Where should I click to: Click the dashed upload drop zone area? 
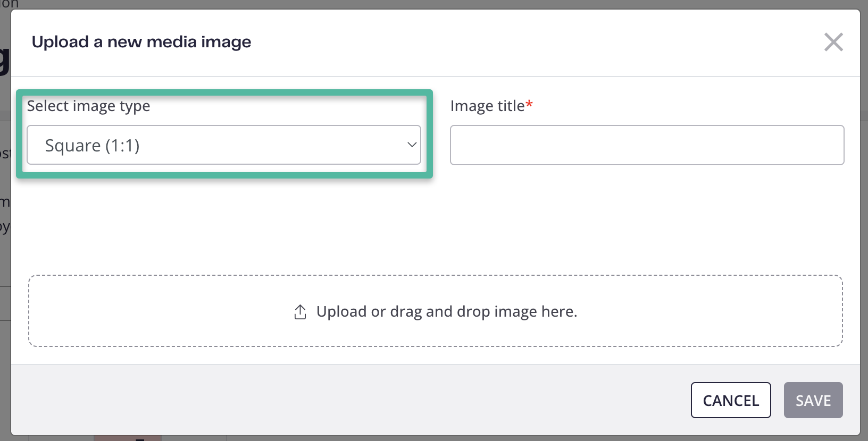436,311
